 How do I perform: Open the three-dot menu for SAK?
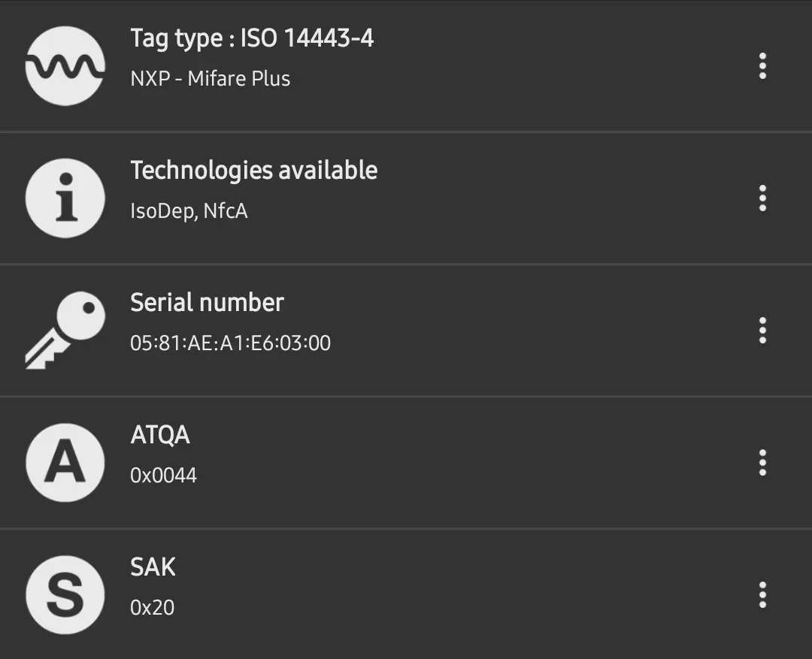pos(762,595)
